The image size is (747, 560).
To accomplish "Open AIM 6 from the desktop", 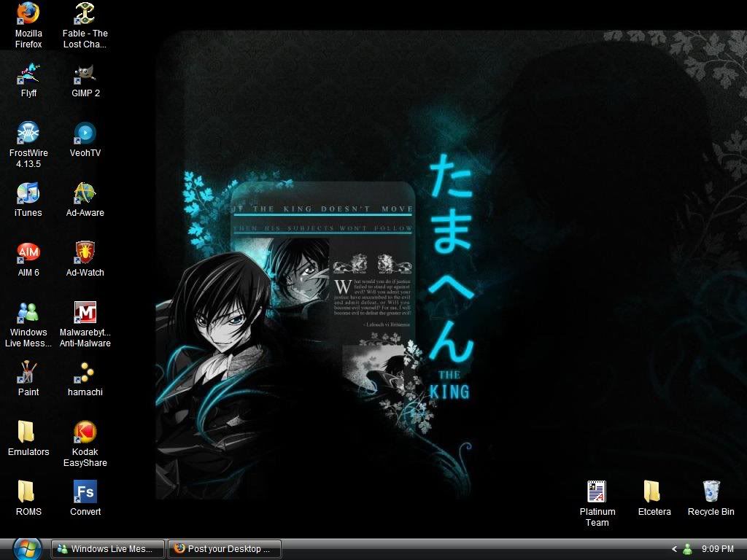I will (28, 254).
